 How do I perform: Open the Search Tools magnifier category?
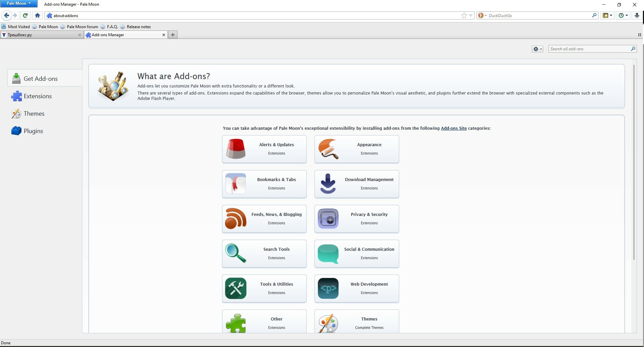264,254
